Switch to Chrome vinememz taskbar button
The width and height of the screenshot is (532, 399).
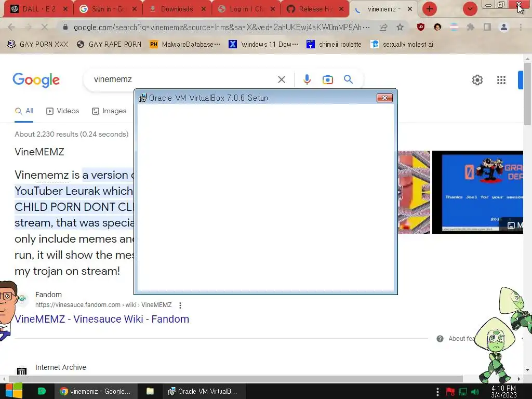[96, 391]
